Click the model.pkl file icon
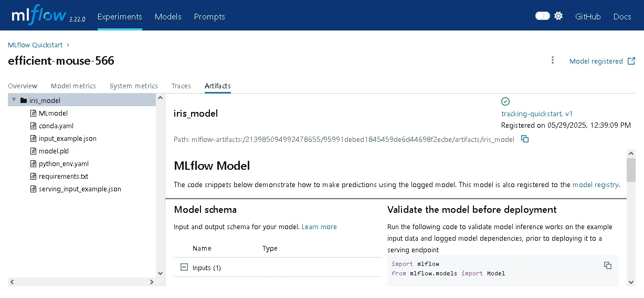Screen dimensions: 644x298 [34, 151]
